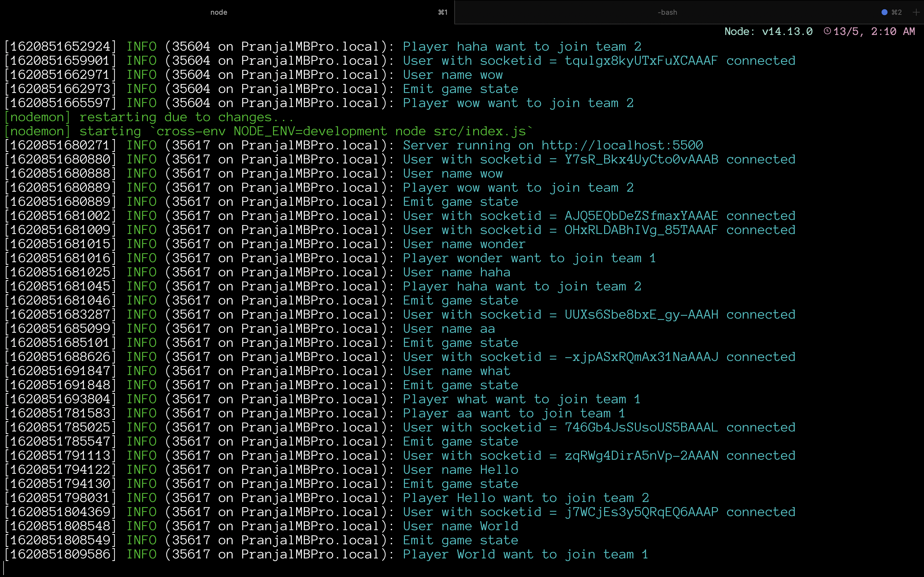Click the nodemon restarting due to changes message

click(149, 117)
